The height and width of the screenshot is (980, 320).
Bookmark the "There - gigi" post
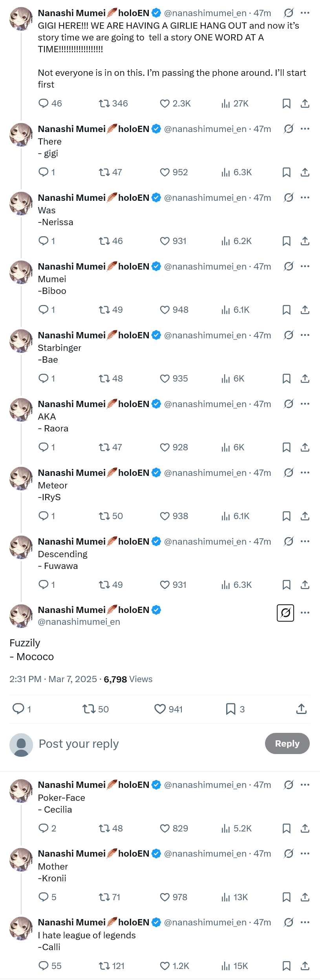coord(287,172)
